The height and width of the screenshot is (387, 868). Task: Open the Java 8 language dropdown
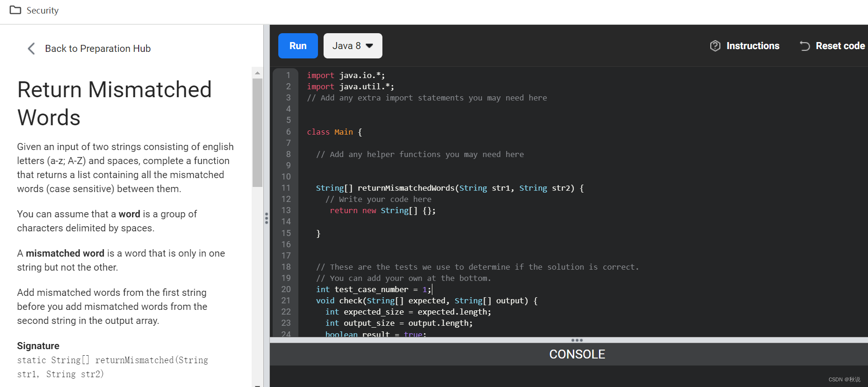pyautogui.click(x=353, y=46)
